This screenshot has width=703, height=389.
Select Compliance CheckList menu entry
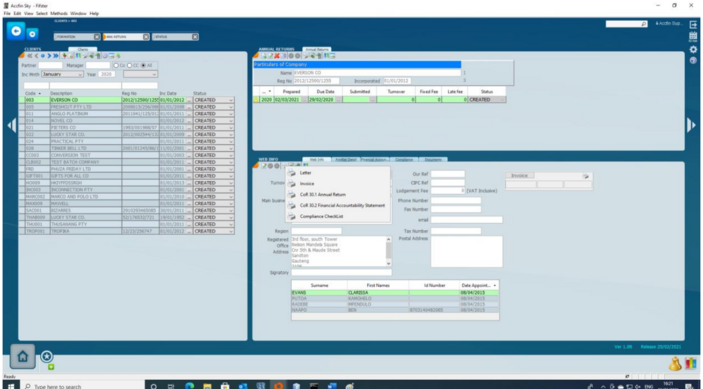coord(321,216)
